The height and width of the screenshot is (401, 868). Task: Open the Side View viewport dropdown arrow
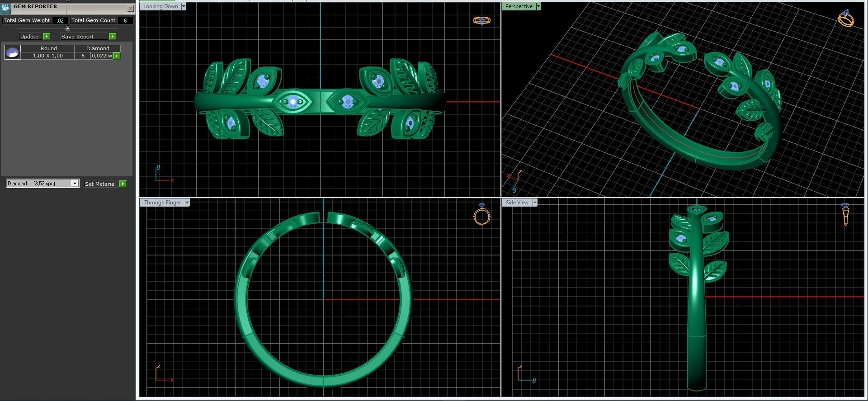coord(535,203)
